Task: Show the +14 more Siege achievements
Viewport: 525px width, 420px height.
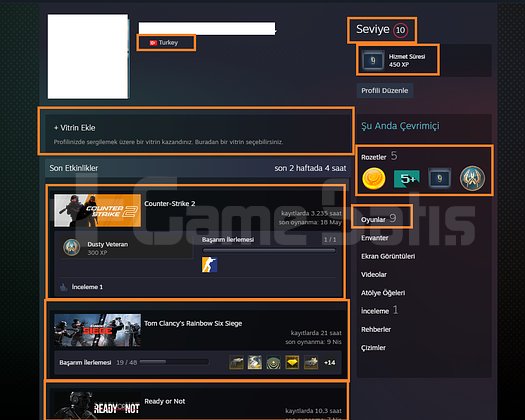Action: (x=330, y=363)
